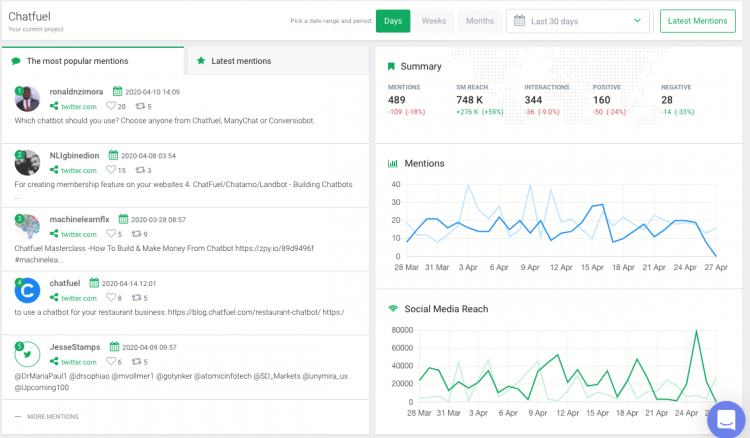This screenshot has height=438, width=750.
Task: Click the wifi icon beside Social Media Reach
Action: [393, 308]
